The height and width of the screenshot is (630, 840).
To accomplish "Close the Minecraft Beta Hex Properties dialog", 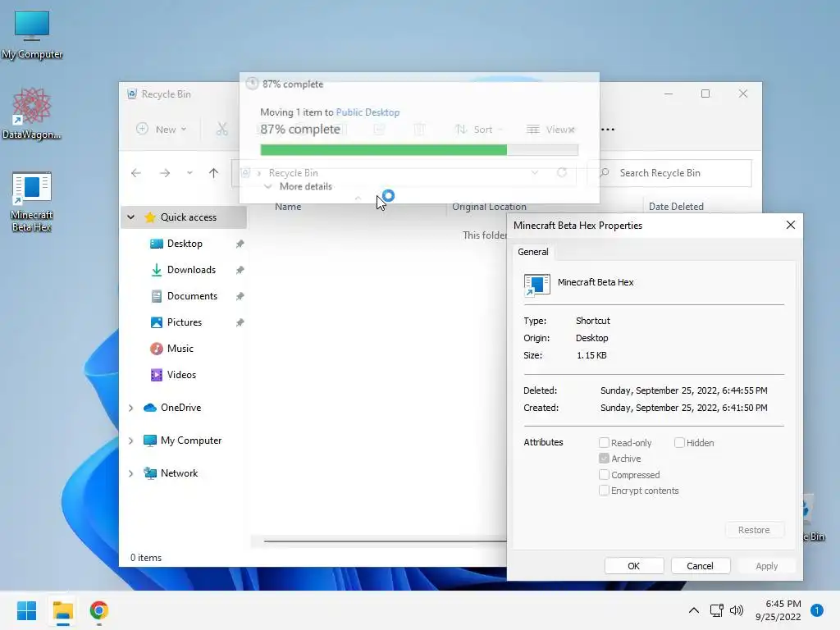I will pyautogui.click(x=791, y=225).
